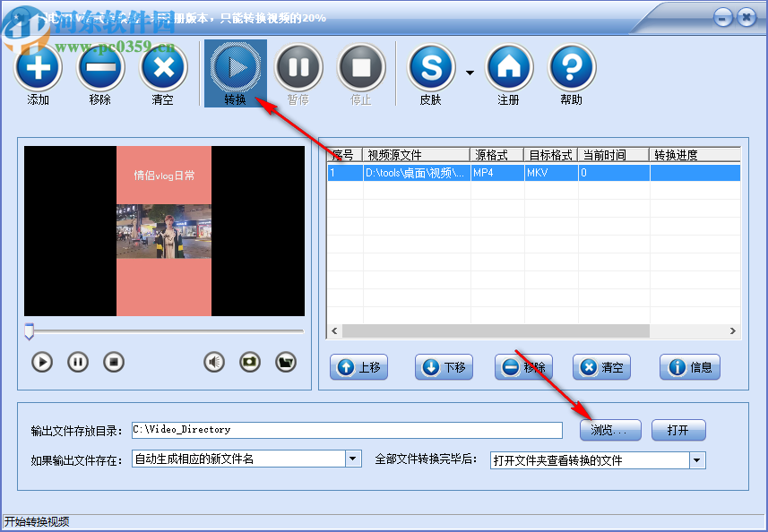Click the 清空 (clear) toolbar icon at top
768x532 pixels.
163,68
